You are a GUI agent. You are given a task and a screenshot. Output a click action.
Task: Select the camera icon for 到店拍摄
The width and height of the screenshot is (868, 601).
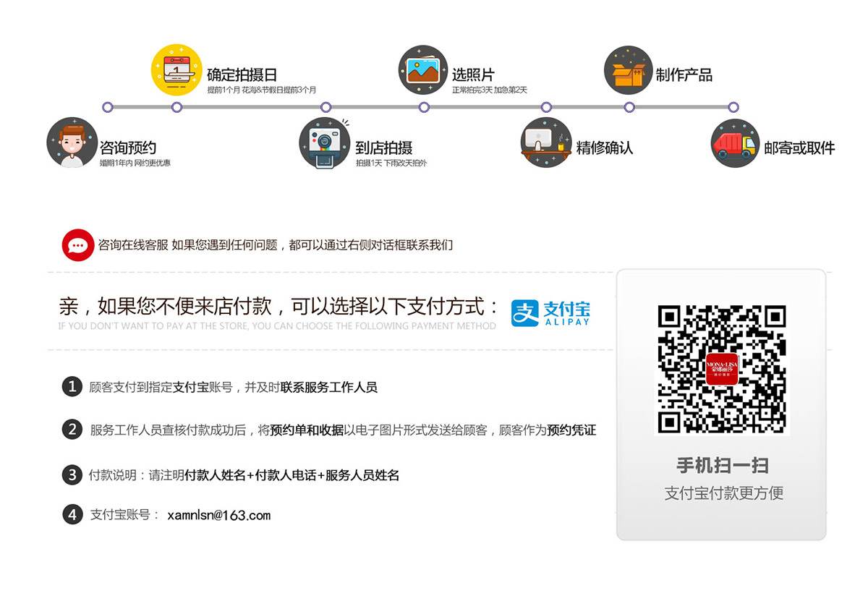tap(325, 142)
